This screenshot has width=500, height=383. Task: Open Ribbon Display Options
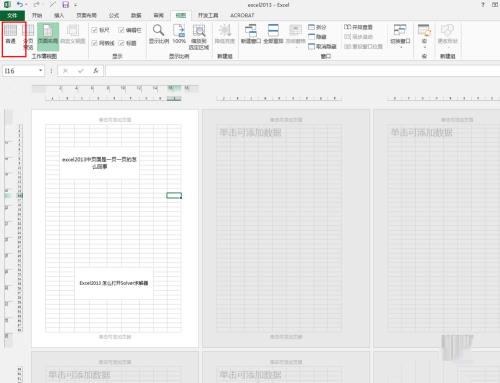[495, 4]
